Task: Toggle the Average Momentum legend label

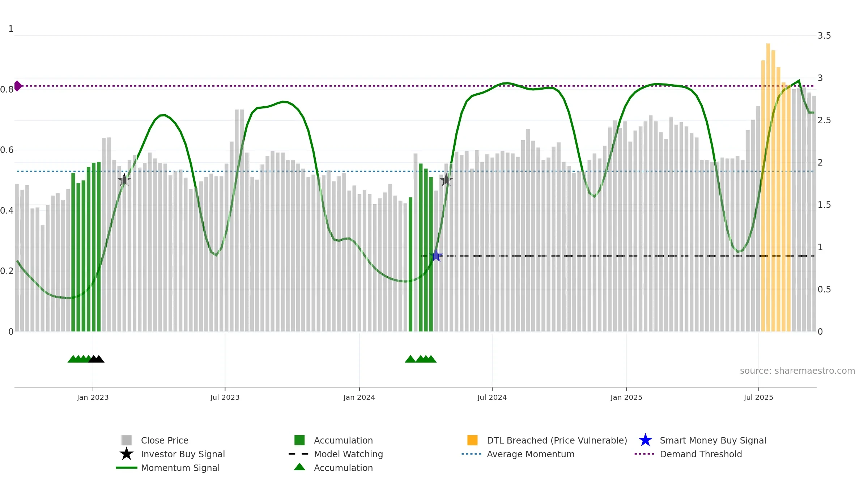Action: coord(531,454)
